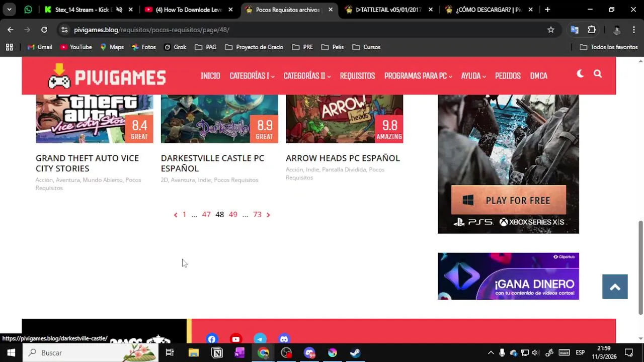
Task: Click the ¡GANA DINERO ad banner
Action: (508, 276)
